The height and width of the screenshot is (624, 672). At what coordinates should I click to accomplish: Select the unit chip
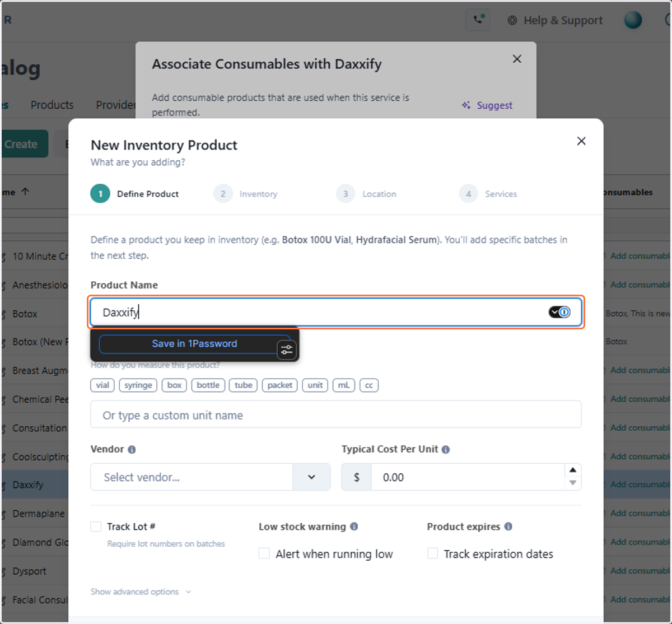click(315, 385)
